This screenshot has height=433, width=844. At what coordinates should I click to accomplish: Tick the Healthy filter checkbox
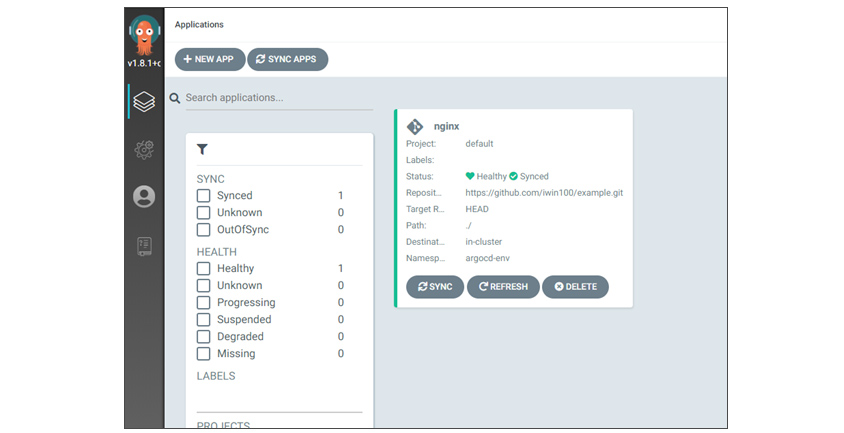pos(203,268)
